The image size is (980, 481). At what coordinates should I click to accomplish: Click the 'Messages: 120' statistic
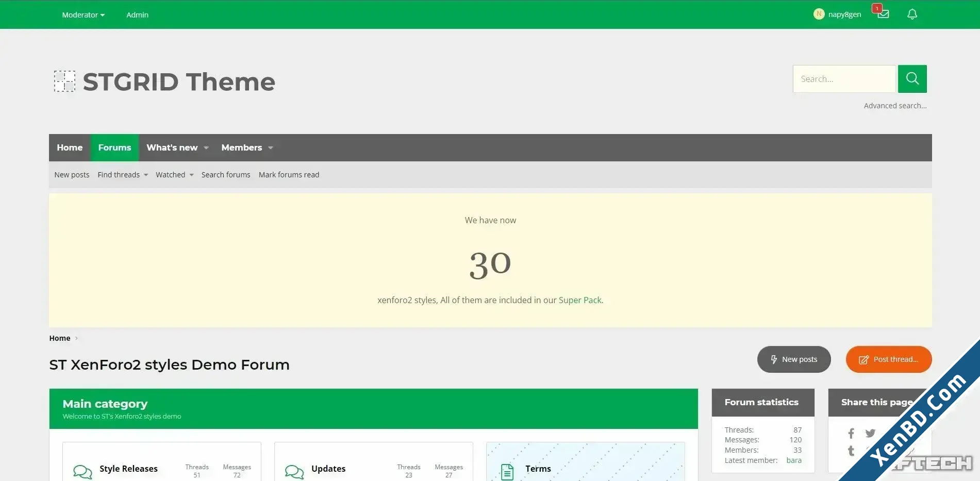pyautogui.click(x=763, y=440)
